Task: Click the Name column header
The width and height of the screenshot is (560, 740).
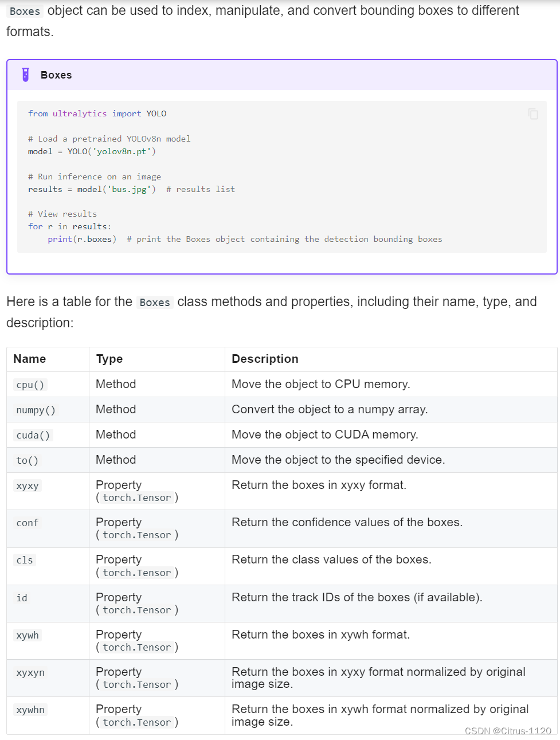Action: [30, 359]
